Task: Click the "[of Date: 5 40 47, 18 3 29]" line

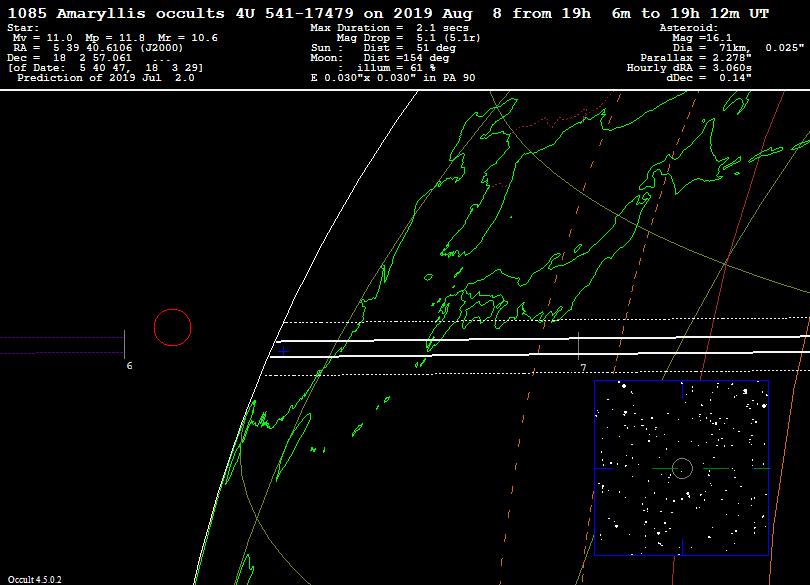Action: coord(105,68)
